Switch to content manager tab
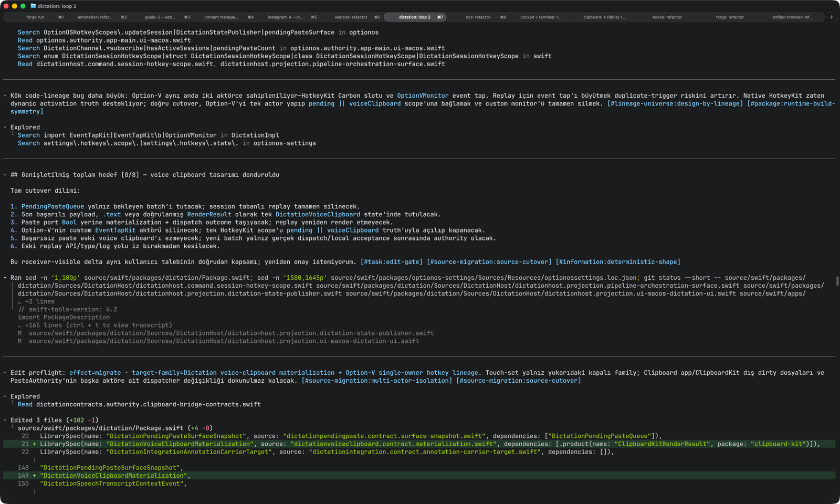Image resolution: width=840 pixels, height=504 pixels. (221, 17)
